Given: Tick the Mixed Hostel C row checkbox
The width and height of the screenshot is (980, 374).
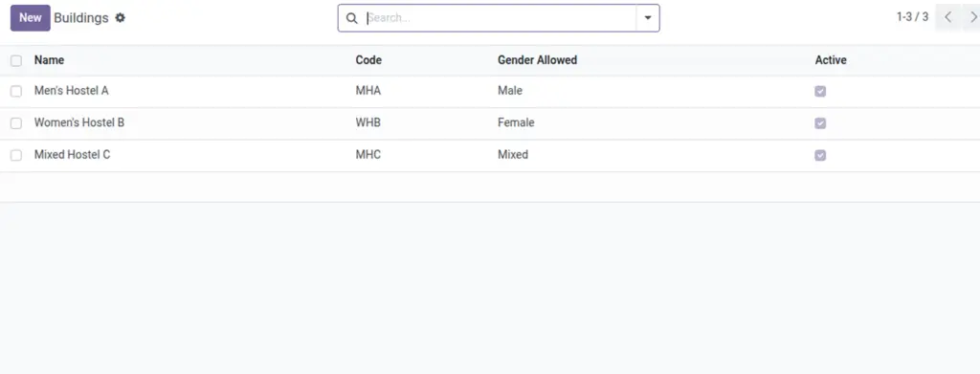Looking at the screenshot, I should tap(16, 155).
